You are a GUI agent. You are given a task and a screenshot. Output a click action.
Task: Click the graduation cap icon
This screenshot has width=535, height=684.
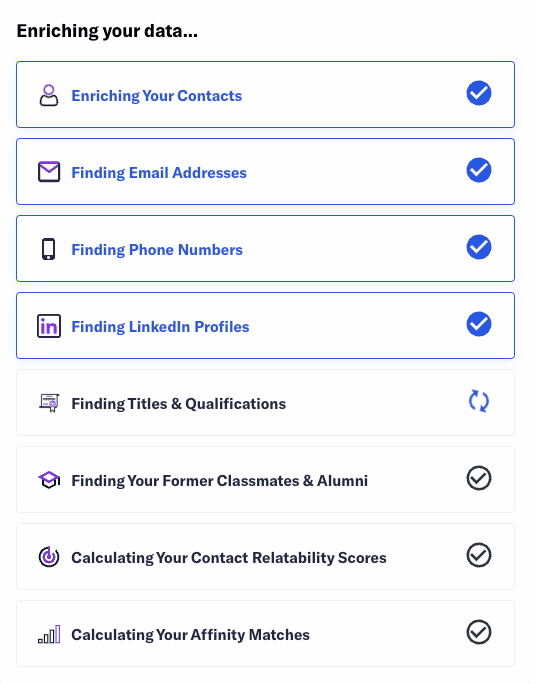coord(49,480)
